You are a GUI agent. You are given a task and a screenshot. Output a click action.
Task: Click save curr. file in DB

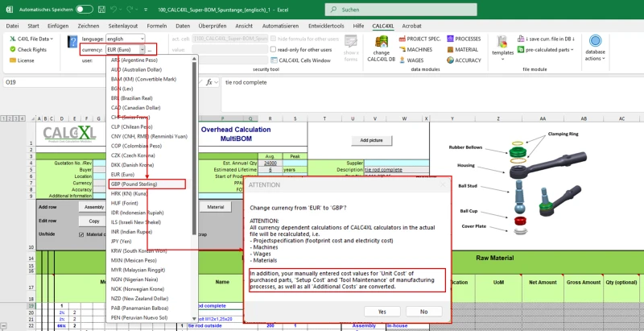click(x=547, y=39)
